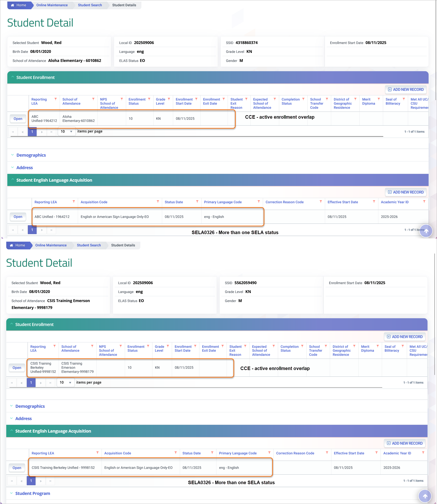The image size is (437, 504).
Task: Click the Home breadcrumb in the top Student Detail page
Action: 19,5
